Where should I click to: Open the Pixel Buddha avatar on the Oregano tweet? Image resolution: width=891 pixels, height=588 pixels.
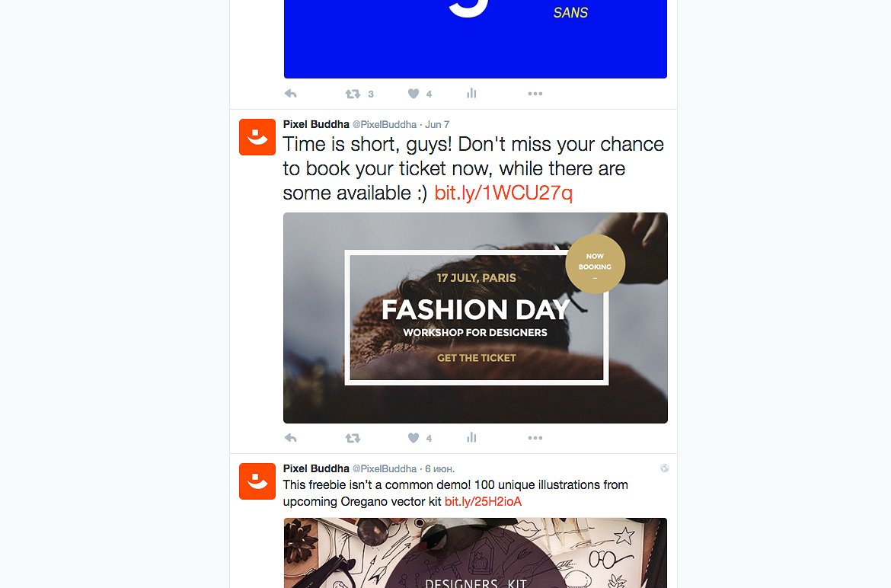click(257, 481)
